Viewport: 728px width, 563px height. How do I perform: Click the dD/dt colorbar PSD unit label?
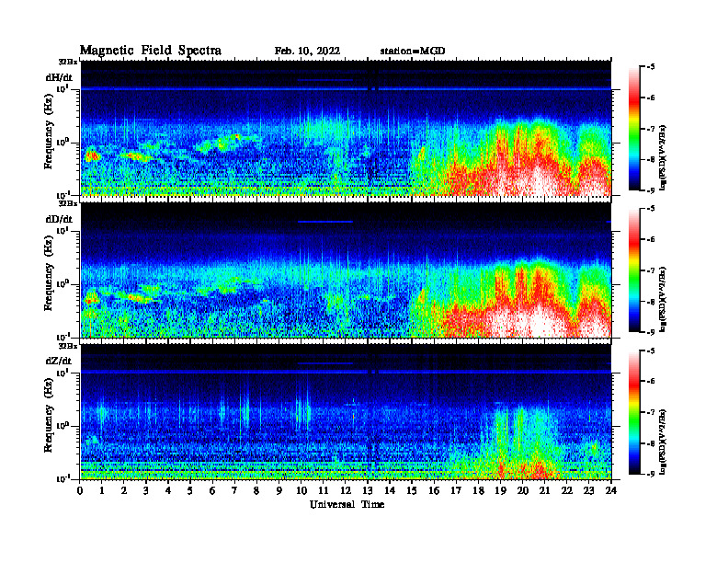[x=664, y=299]
